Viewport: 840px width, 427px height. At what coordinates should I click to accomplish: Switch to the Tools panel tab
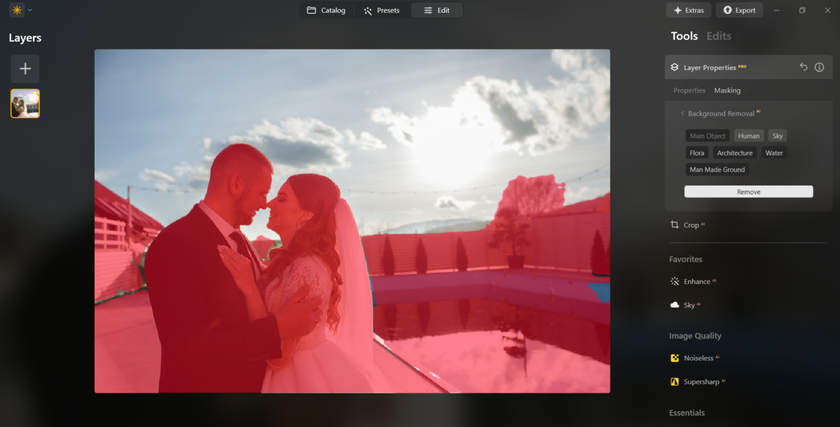coord(684,36)
